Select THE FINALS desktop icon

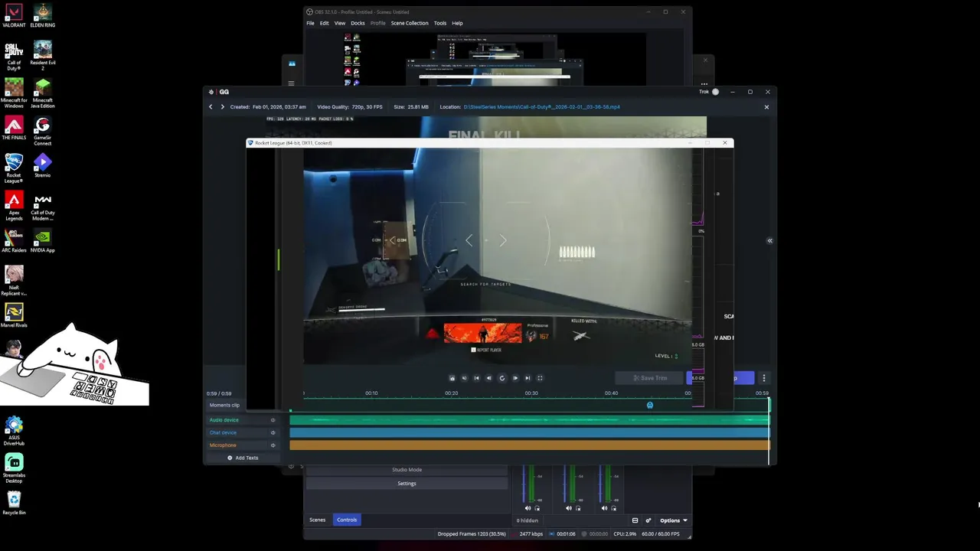(x=14, y=128)
